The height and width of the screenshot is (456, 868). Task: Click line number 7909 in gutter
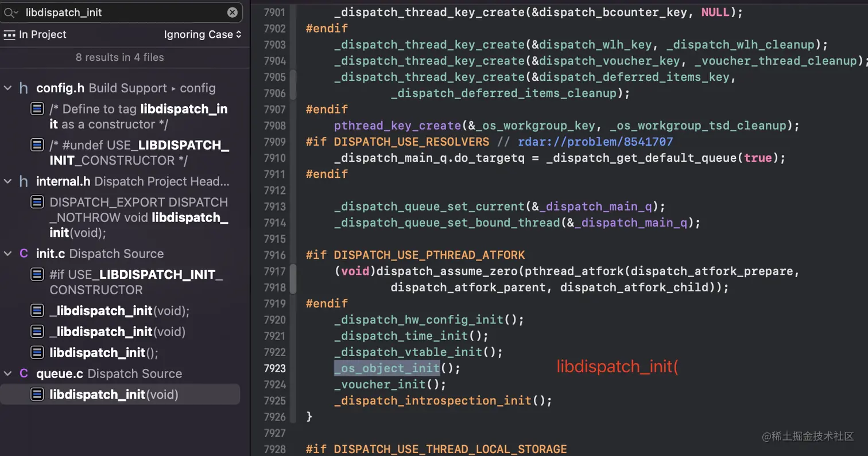click(274, 142)
